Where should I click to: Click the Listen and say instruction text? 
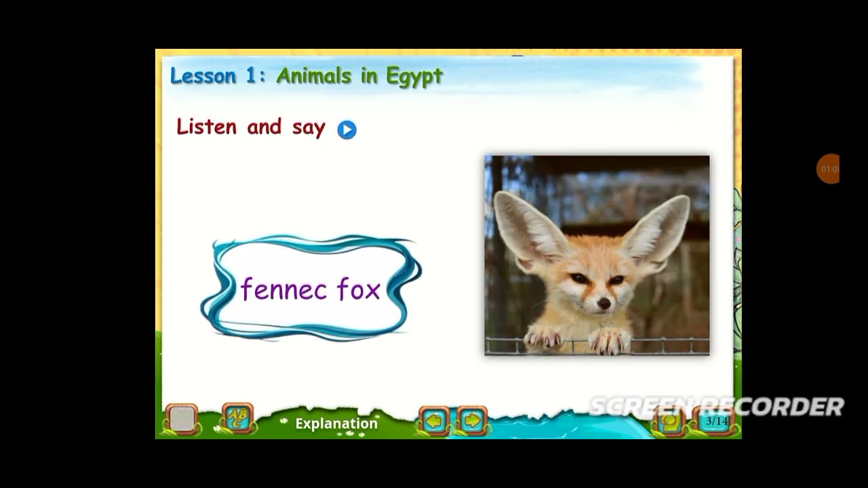[251, 127]
